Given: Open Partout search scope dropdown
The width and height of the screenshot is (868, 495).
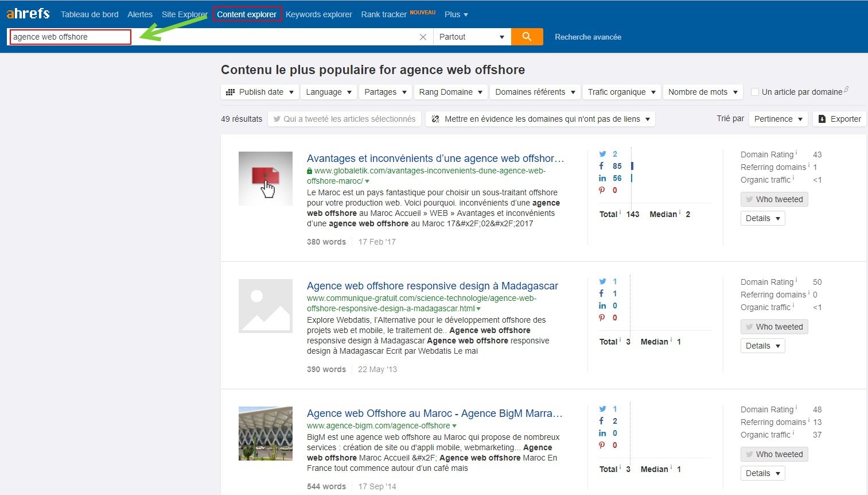Looking at the screenshot, I should pyautogui.click(x=472, y=37).
